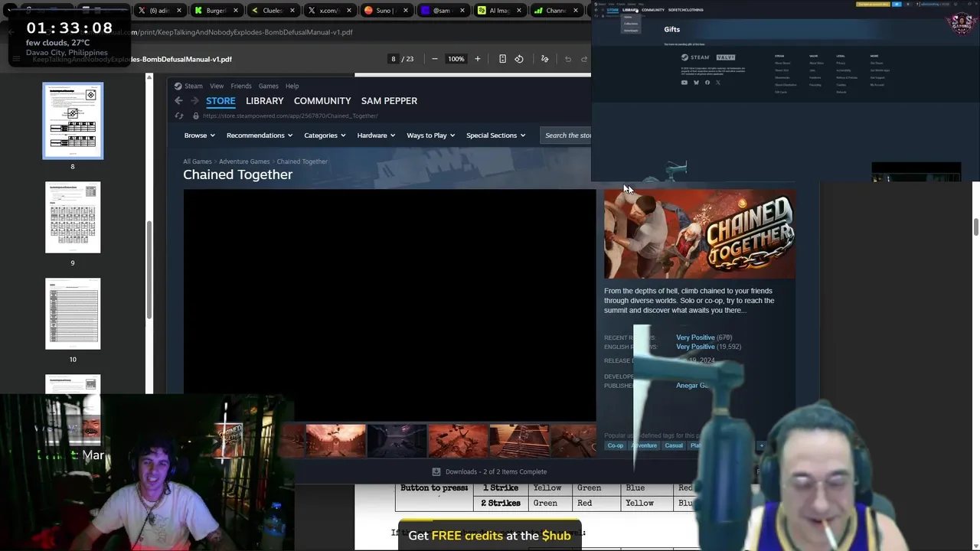Go back with Steam's back arrow
This screenshot has height=551, width=980.
pos(178,100)
